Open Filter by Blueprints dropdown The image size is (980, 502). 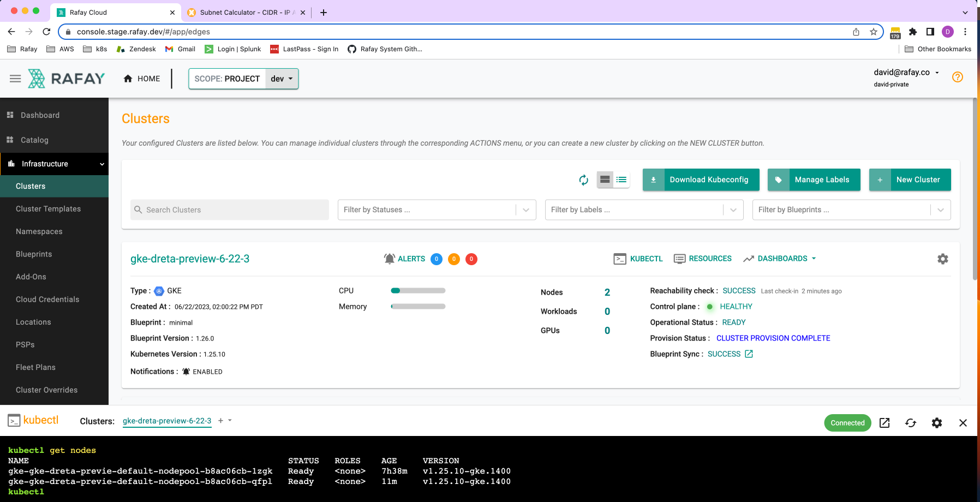pos(852,210)
